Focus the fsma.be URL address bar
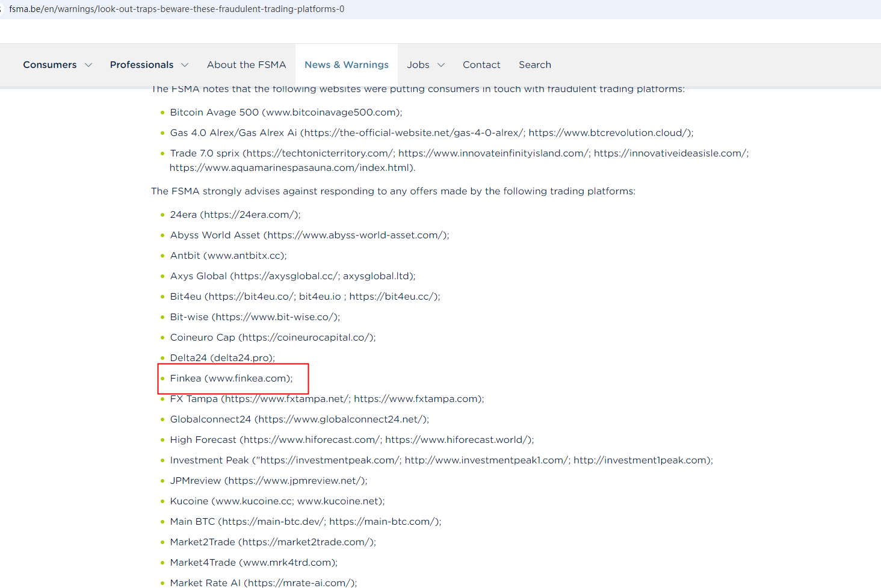The width and height of the screenshot is (881, 588). coord(176,9)
